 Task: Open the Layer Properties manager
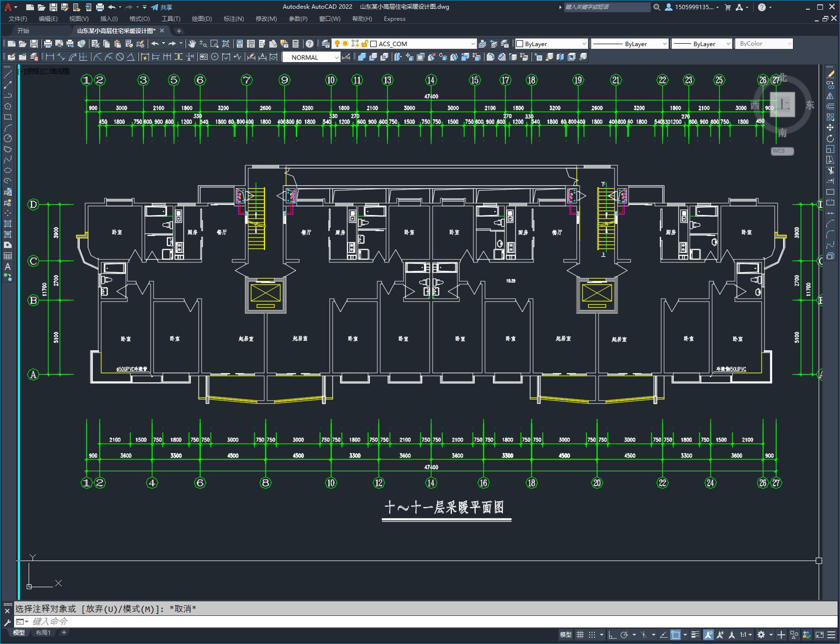326,44
